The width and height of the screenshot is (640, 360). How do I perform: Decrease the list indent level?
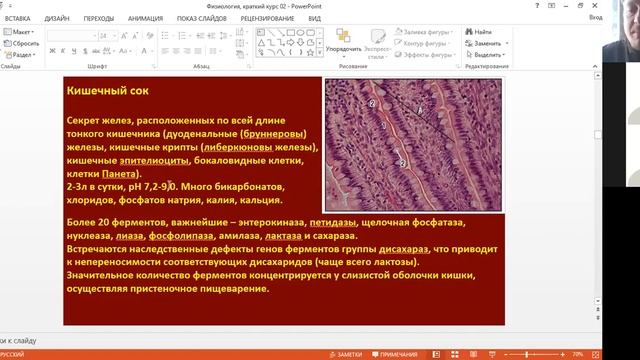tap(200, 36)
